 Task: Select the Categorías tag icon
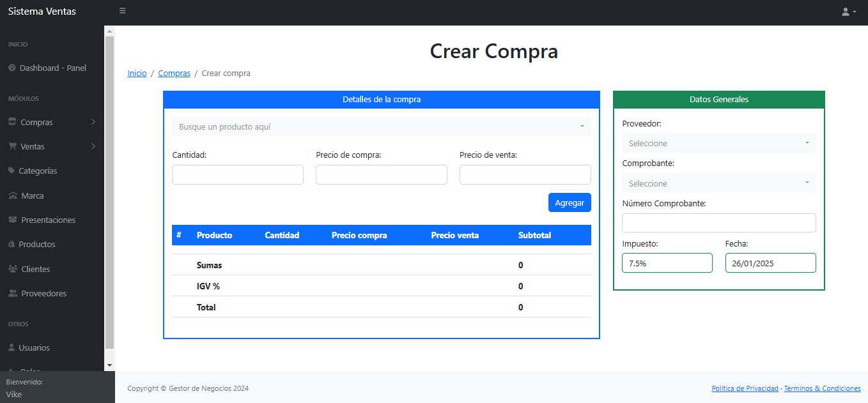point(11,171)
